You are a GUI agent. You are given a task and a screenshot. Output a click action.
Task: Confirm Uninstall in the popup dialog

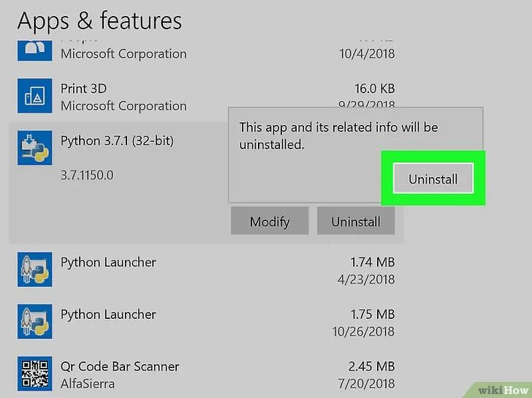point(433,179)
